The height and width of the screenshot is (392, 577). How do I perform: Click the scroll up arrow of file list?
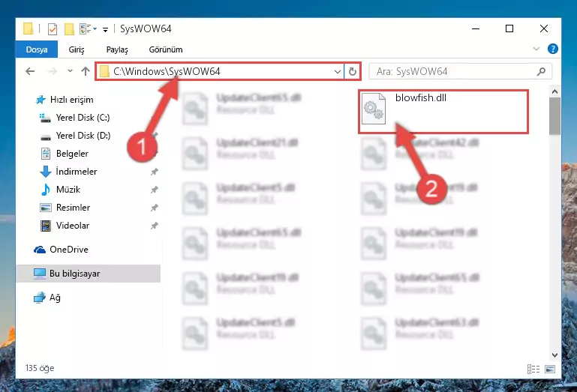click(554, 91)
